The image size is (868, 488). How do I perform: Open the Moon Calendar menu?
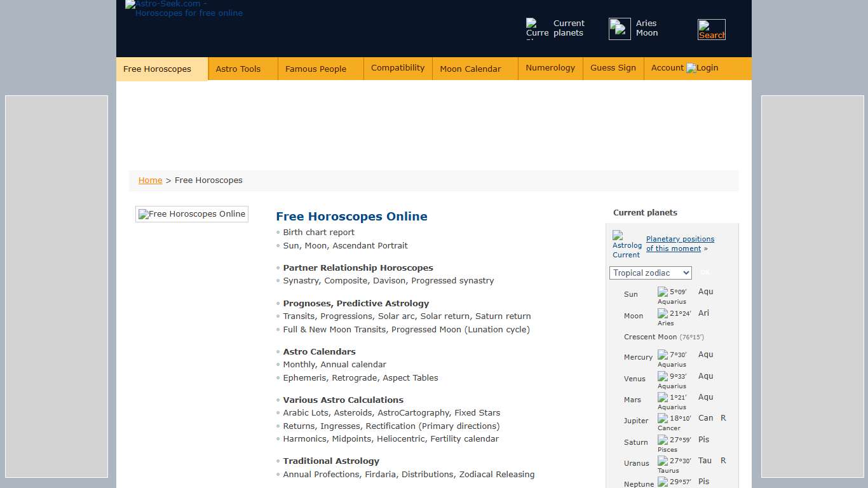tap(470, 69)
